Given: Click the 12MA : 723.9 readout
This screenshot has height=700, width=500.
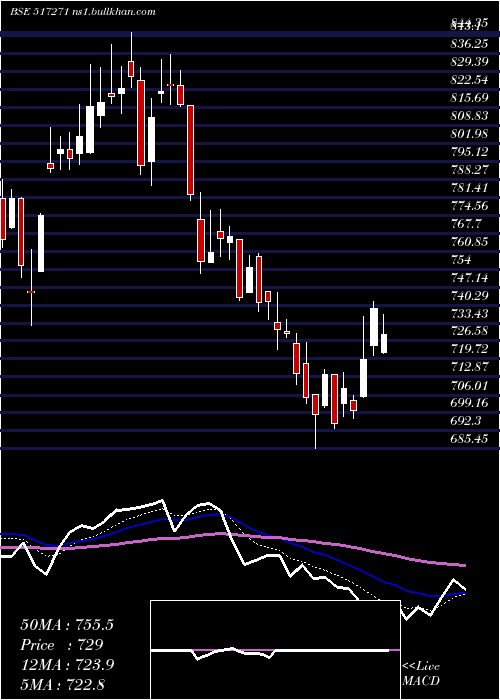Looking at the screenshot, I should 67,665.
